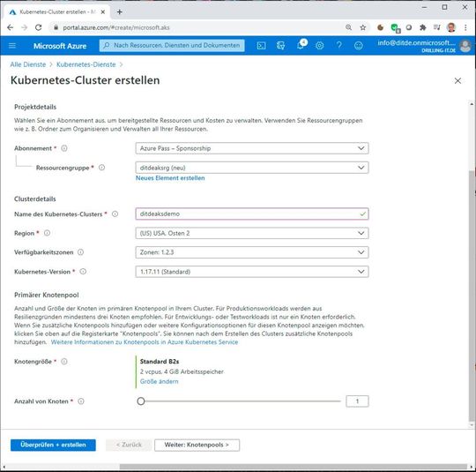
Task: Show info tooltip for Ressourcengruppe
Action: tap(101, 168)
